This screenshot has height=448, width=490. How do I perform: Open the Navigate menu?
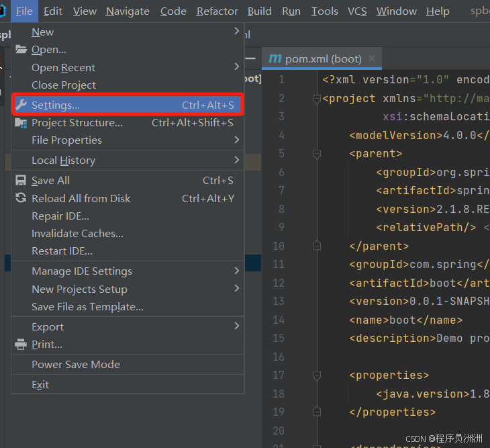coord(128,11)
